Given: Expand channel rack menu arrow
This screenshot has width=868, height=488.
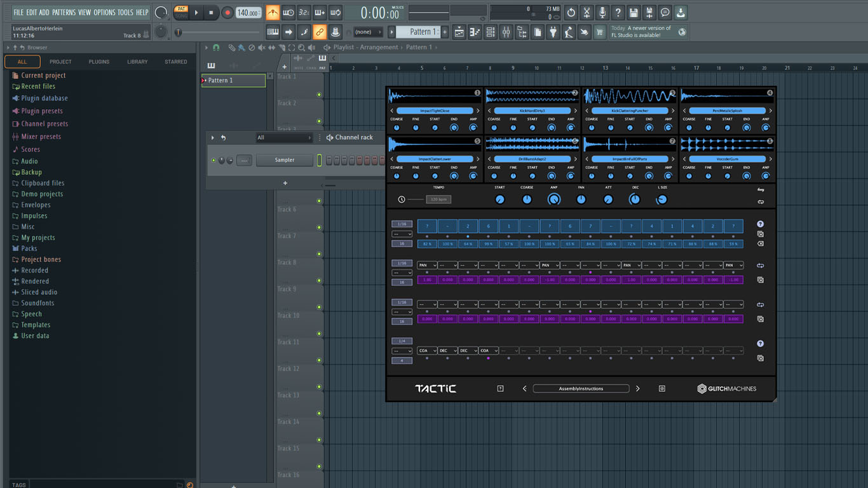Looking at the screenshot, I should pos(213,137).
